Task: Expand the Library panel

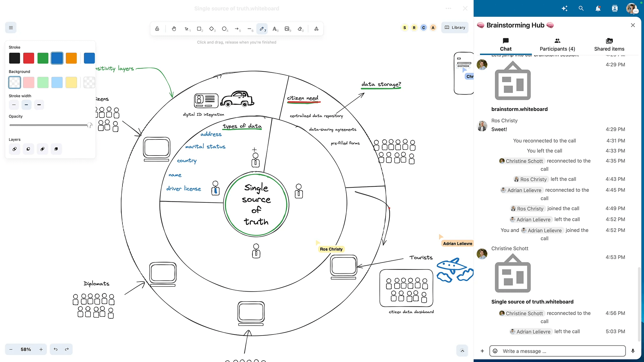Action: 454,27
